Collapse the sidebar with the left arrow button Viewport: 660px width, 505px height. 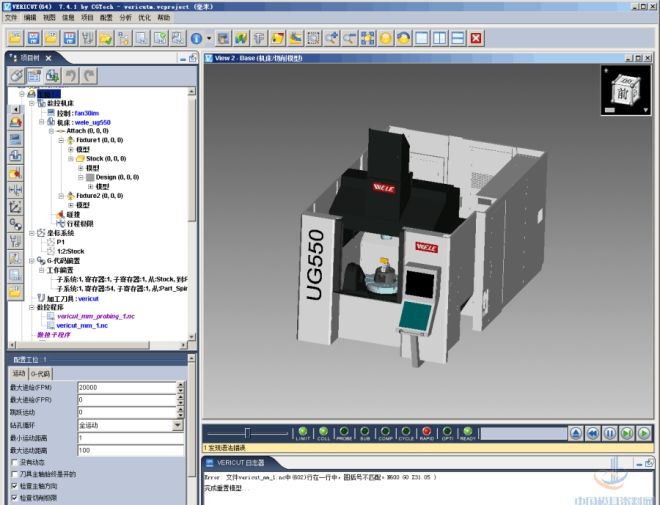pos(16,109)
